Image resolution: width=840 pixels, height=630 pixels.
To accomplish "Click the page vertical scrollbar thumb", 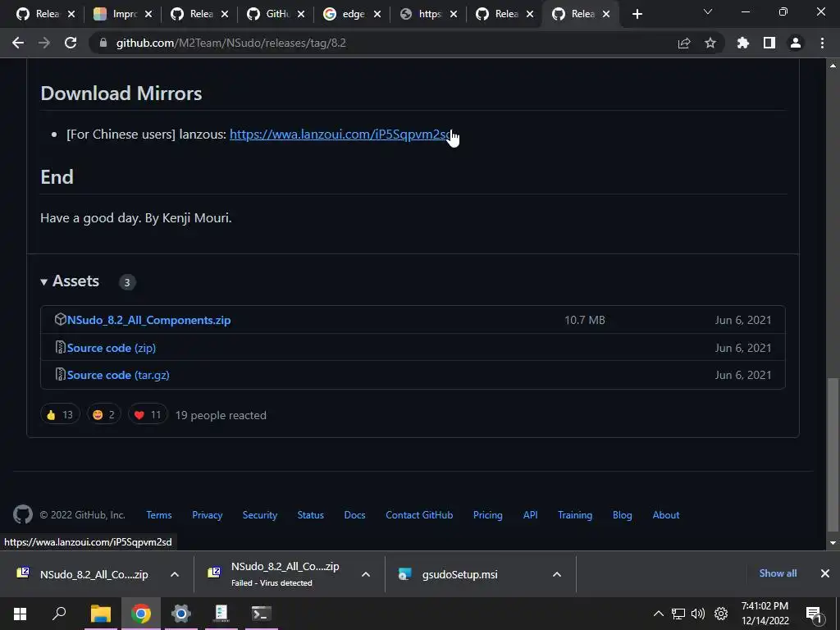I will (833, 454).
